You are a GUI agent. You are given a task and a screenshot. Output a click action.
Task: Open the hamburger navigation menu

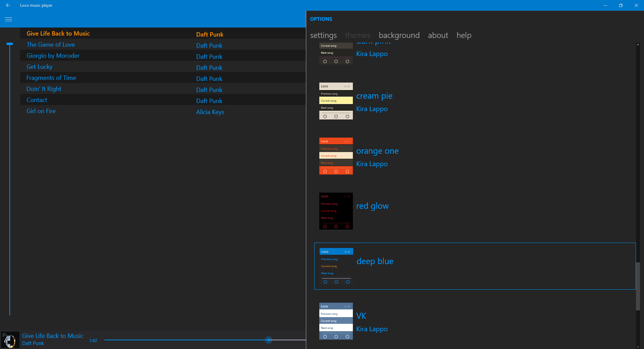(x=9, y=19)
